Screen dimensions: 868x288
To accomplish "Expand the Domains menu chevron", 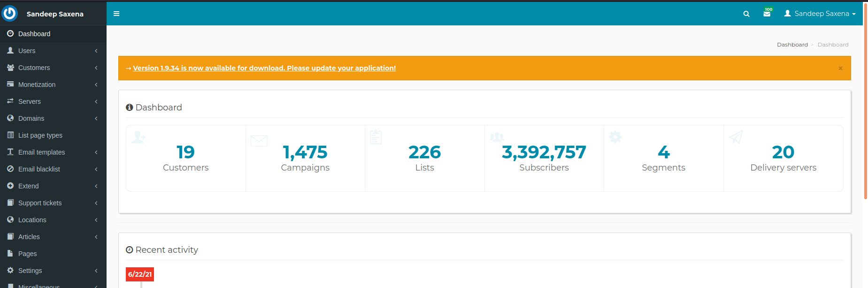I will (96, 118).
